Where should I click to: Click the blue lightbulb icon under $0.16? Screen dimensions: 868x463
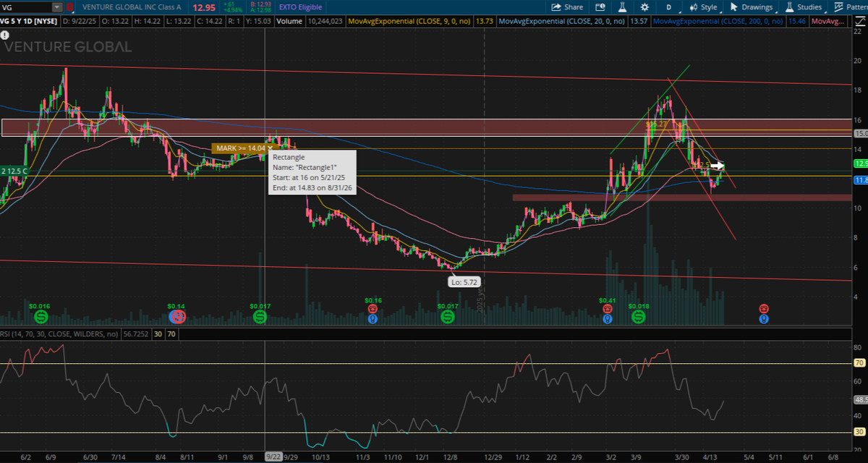click(373, 318)
